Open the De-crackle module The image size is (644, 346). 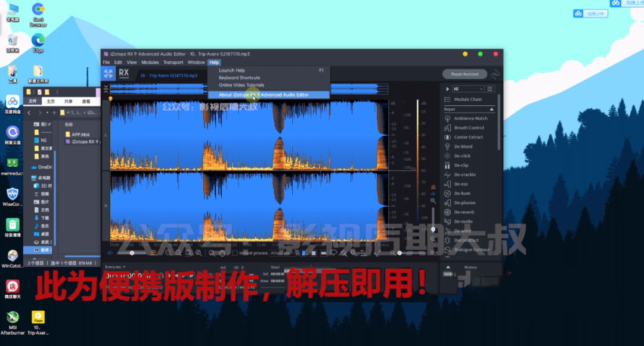[x=465, y=174]
